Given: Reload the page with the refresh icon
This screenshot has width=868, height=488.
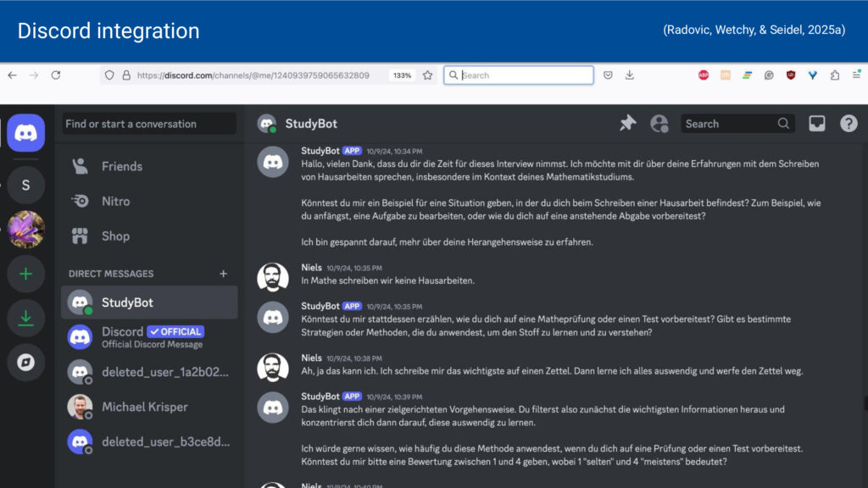Looking at the screenshot, I should 56,75.
